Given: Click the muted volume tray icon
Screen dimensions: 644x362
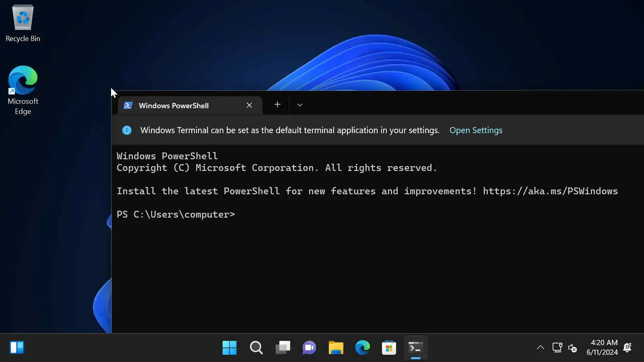Looking at the screenshot, I should [x=572, y=348].
